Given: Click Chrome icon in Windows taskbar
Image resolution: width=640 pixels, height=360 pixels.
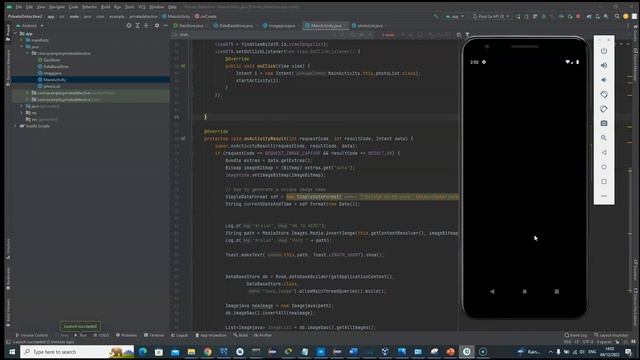Looking at the screenshot, I should [207, 351].
